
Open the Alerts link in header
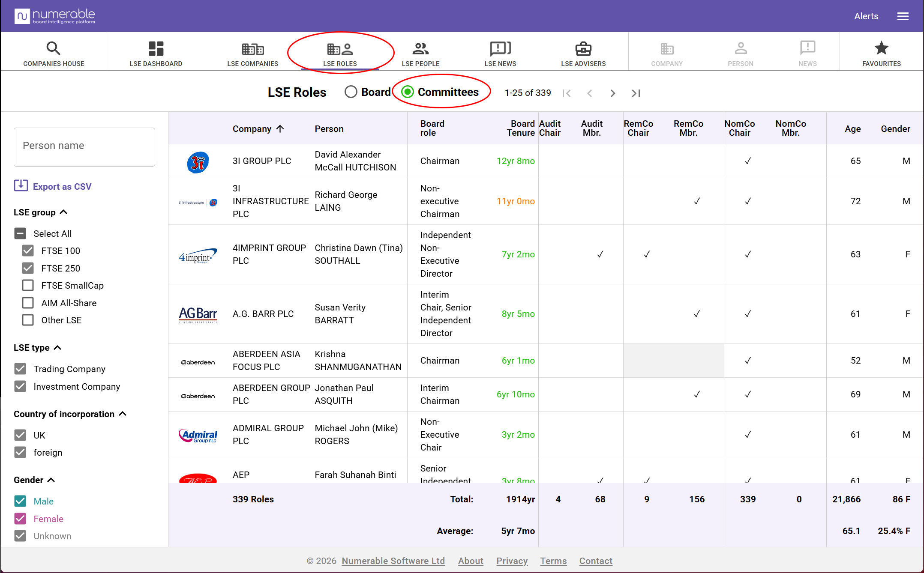coord(866,16)
